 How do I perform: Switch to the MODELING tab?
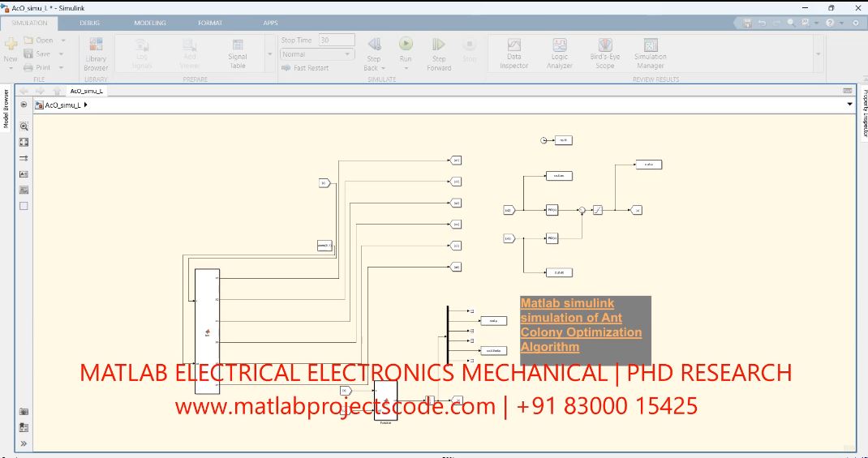click(x=149, y=23)
